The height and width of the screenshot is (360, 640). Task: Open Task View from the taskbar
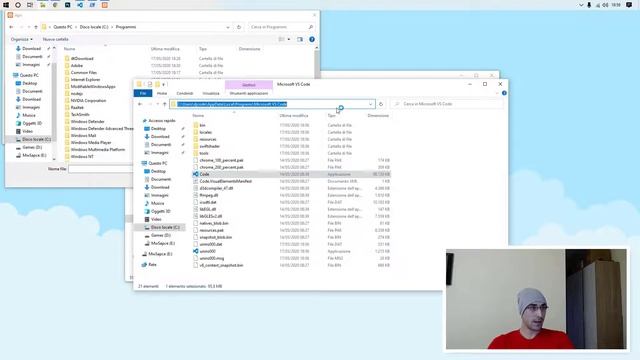pyautogui.click(x=30, y=5)
